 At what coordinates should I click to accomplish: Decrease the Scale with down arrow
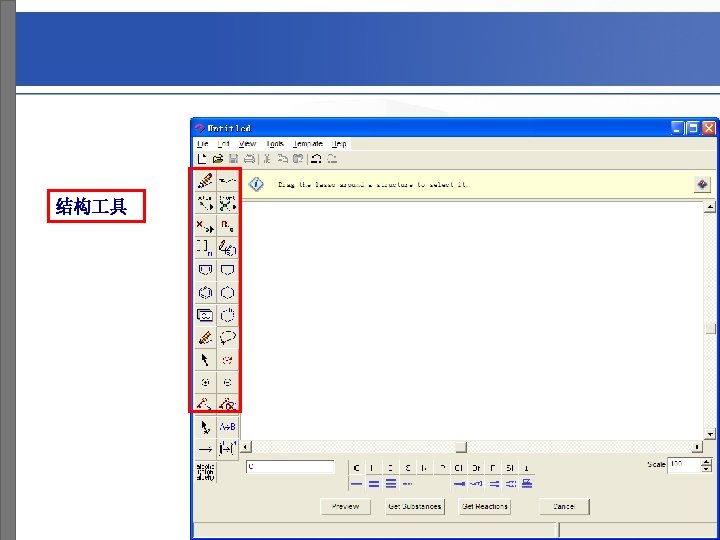(706, 468)
